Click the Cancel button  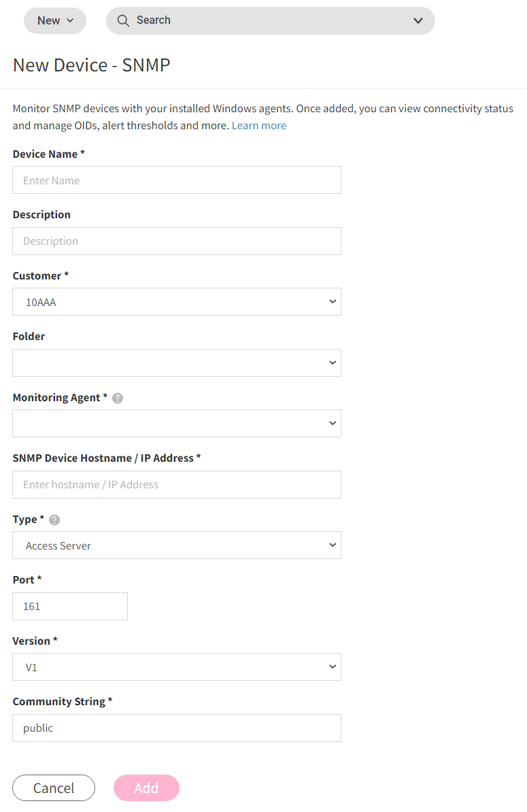coord(54,788)
